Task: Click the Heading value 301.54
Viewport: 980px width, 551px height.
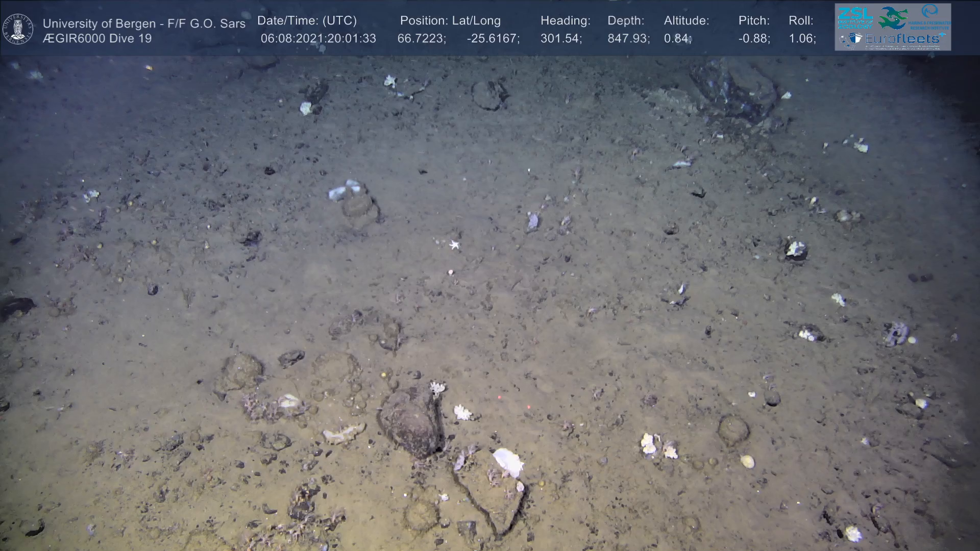Action: (560, 38)
